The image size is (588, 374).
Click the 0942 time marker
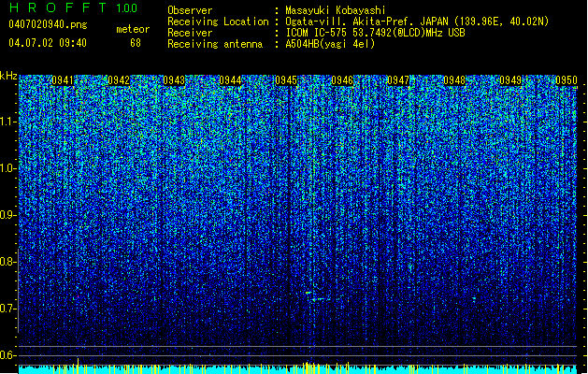pos(119,80)
